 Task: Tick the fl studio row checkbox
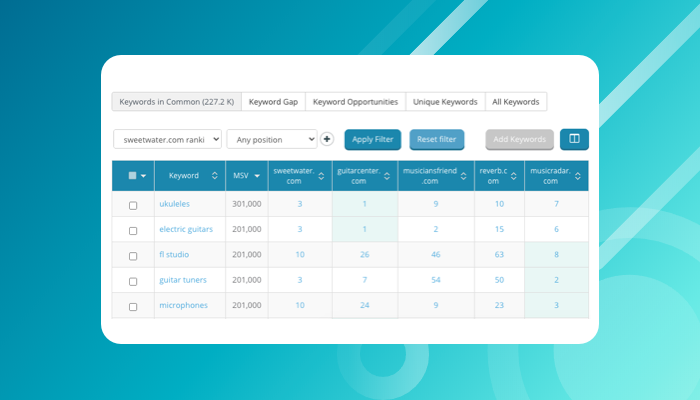click(x=133, y=255)
